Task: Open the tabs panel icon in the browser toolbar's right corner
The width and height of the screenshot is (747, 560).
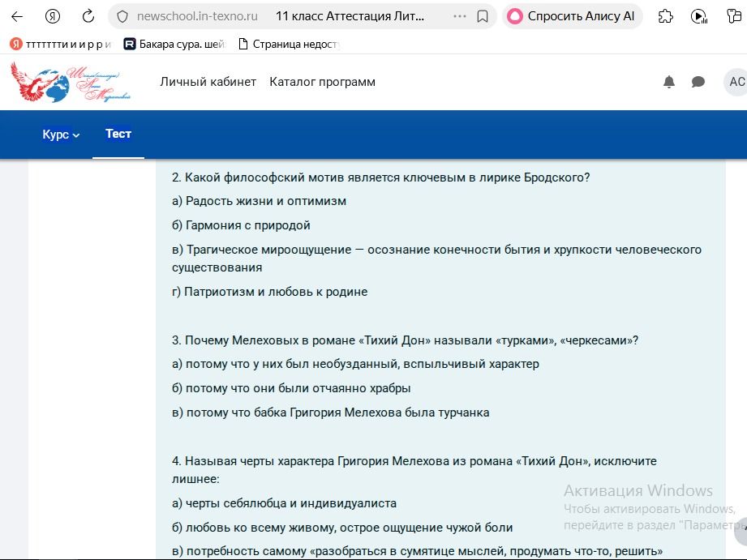Action: (x=734, y=17)
